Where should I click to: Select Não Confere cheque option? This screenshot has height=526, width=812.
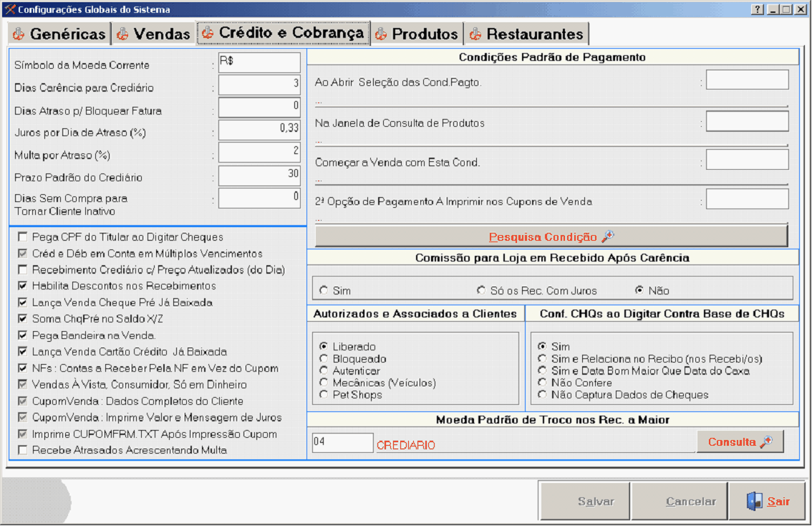point(543,383)
